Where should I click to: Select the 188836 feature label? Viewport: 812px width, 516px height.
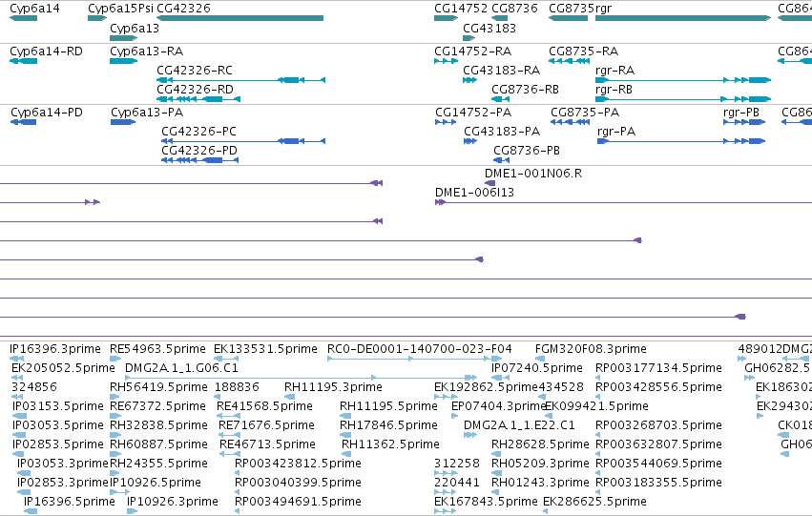(x=237, y=387)
